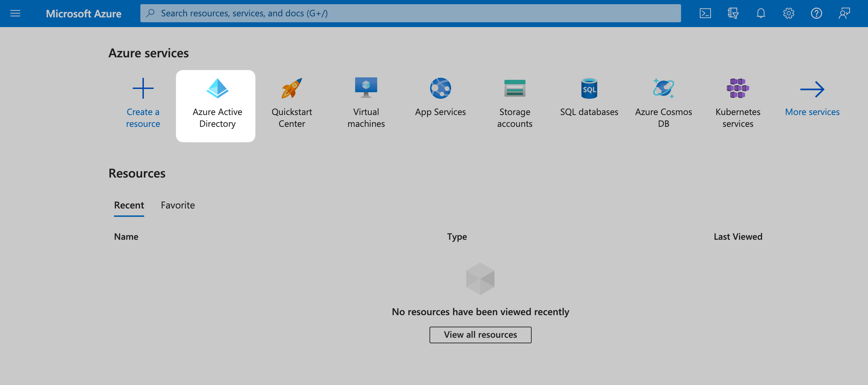This screenshot has height=385, width=868.
Task: Click the Type column header
Action: coord(457,237)
